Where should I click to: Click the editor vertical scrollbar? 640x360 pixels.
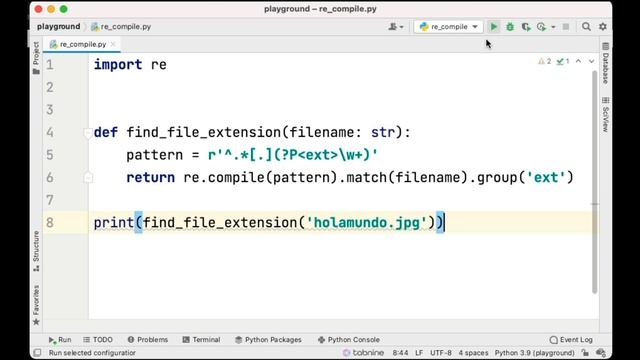click(594, 182)
